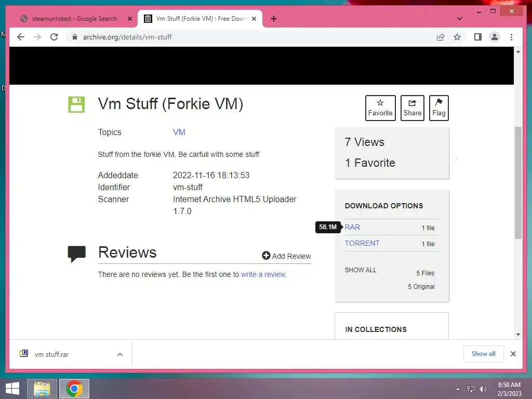Click the IN COLLECTIONS heading
Image resolution: width=532 pixels, height=399 pixels.
(376, 329)
